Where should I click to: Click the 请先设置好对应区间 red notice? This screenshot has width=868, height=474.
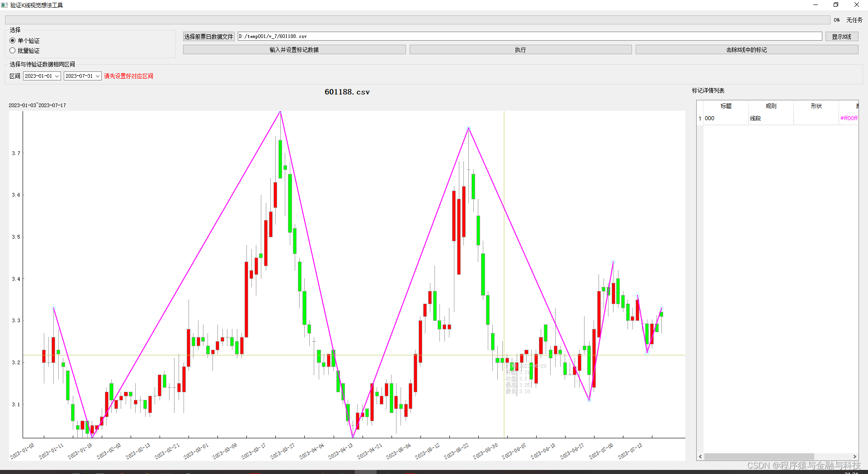click(x=129, y=76)
